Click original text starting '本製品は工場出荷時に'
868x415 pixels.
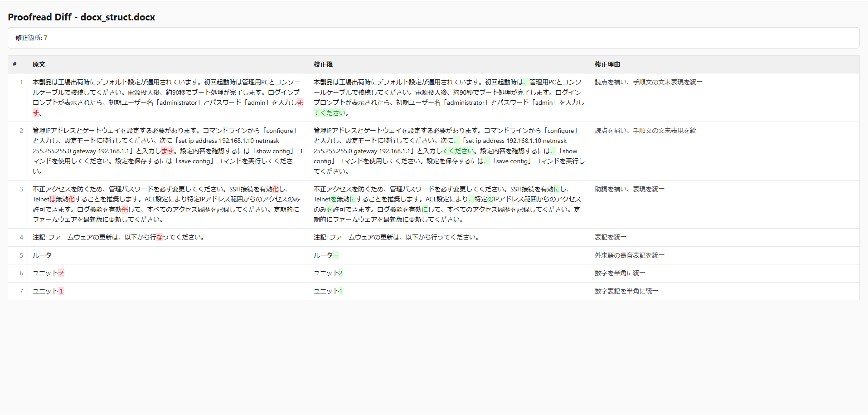168,98
